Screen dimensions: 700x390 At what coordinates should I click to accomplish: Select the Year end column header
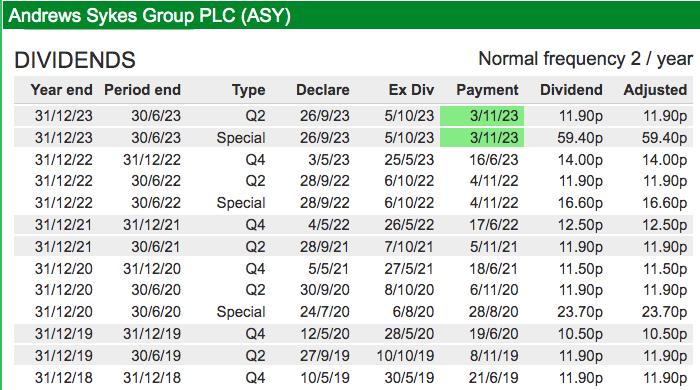(62, 90)
